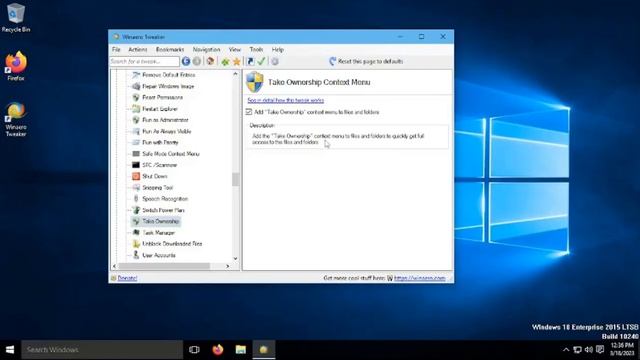640x360 pixels.
Task: Open the see in detail how this tweak works link
Action: pyautogui.click(x=286, y=100)
